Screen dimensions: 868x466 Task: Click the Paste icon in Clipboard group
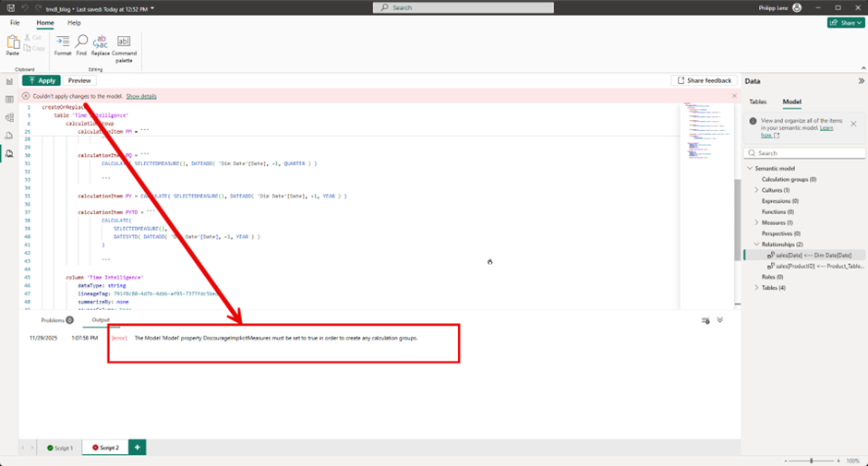point(13,44)
